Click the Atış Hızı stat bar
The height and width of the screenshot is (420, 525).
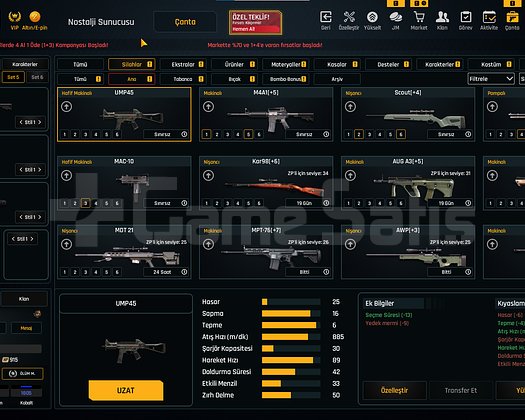291,337
